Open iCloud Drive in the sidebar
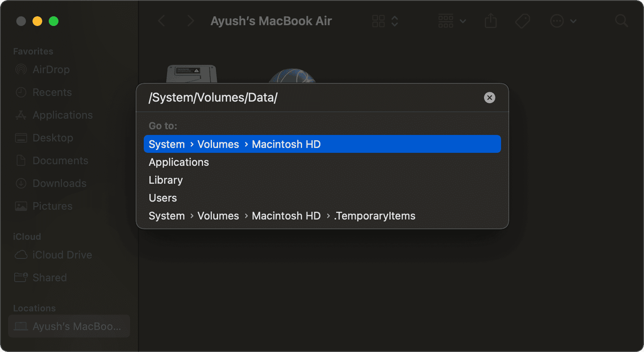 (62, 255)
